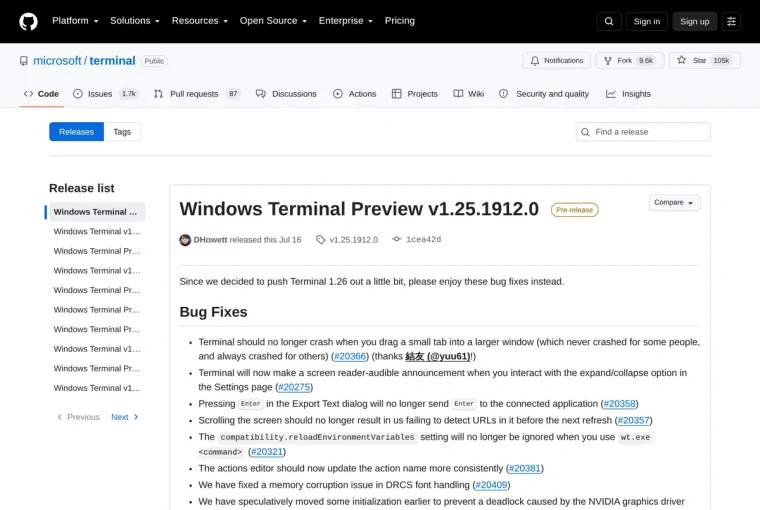Click the repository book icon

point(24,61)
